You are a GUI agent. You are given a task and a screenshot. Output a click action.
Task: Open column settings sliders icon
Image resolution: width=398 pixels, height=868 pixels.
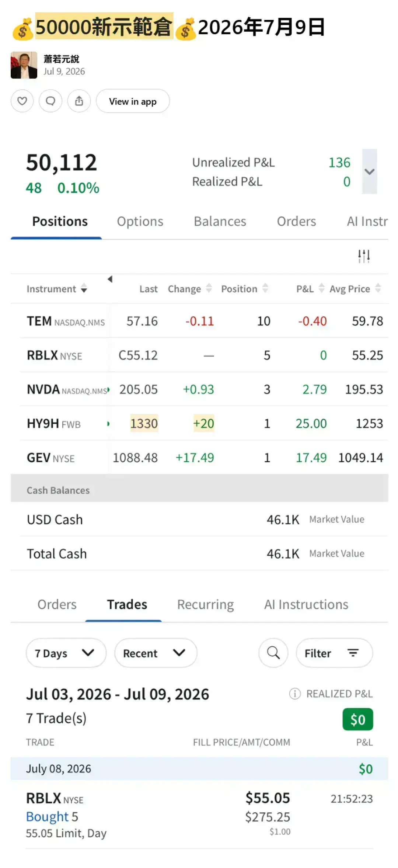[364, 256]
